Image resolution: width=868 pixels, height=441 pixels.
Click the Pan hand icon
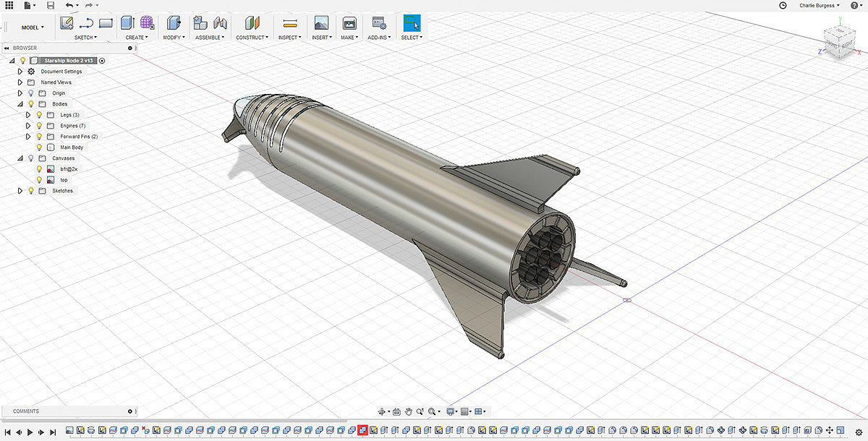(408, 411)
